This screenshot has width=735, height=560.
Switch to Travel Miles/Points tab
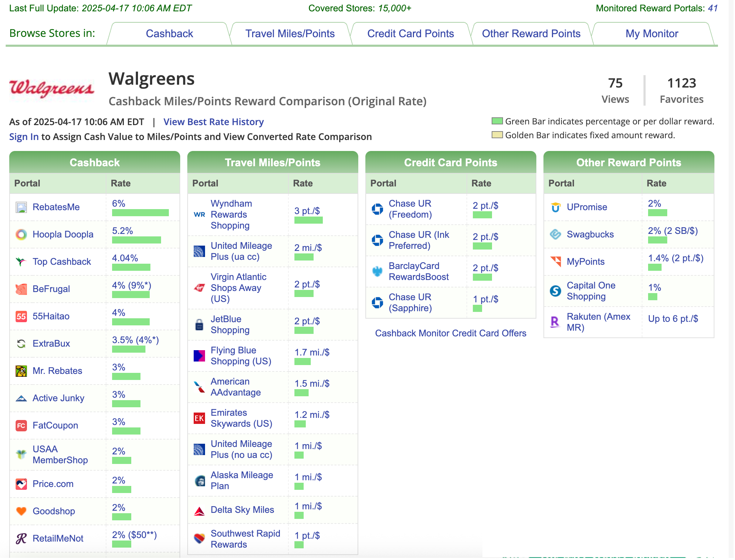tap(290, 34)
